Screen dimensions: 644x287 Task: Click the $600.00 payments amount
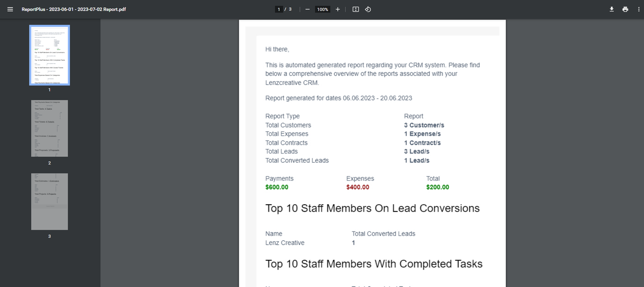click(277, 187)
